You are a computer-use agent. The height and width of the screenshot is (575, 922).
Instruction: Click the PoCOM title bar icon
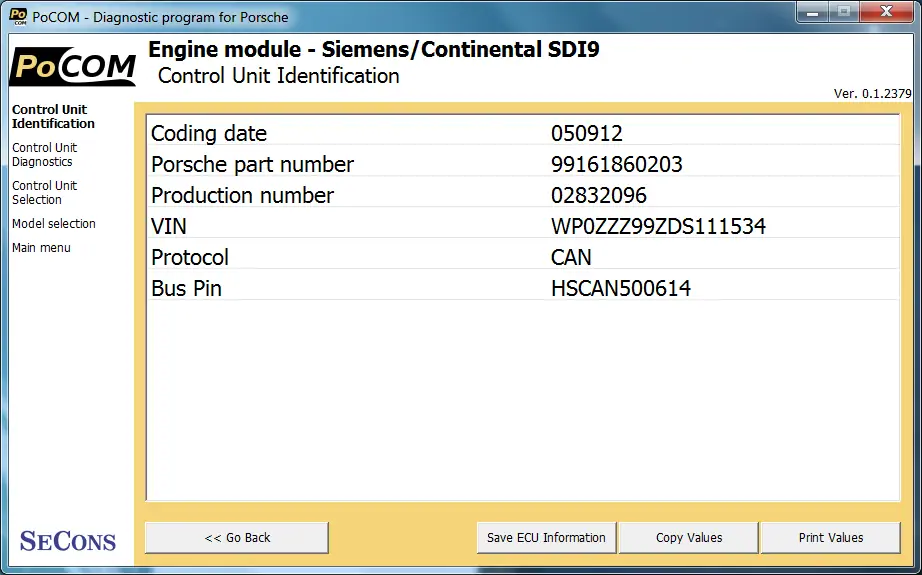coord(18,16)
